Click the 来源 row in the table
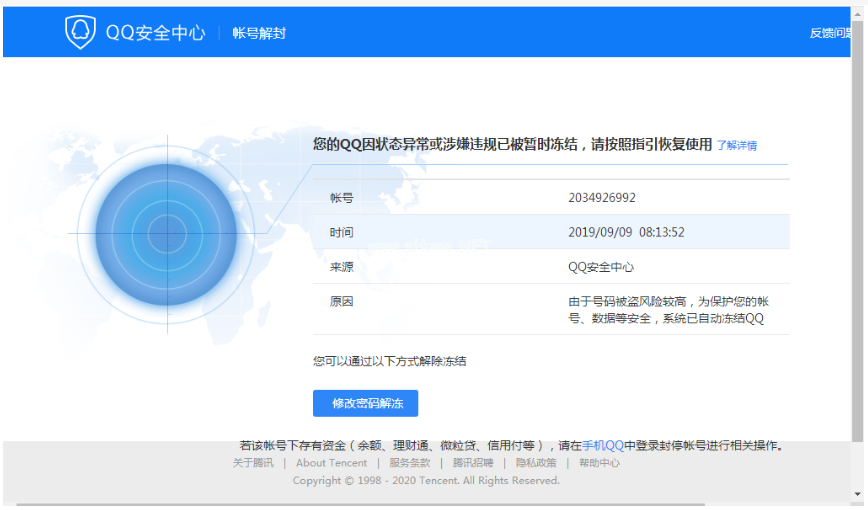This screenshot has height=510, width=868. 550,267
